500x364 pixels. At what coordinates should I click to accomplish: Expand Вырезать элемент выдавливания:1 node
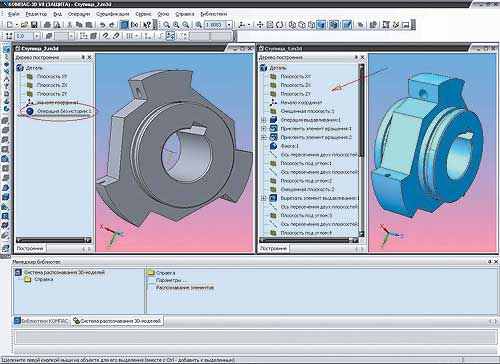coord(264,198)
